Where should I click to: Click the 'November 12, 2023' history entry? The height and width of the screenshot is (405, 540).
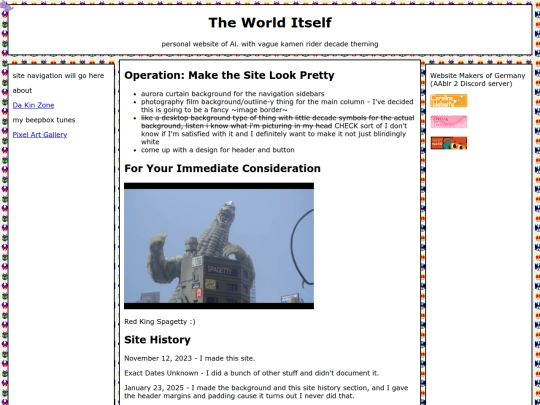[x=189, y=359]
